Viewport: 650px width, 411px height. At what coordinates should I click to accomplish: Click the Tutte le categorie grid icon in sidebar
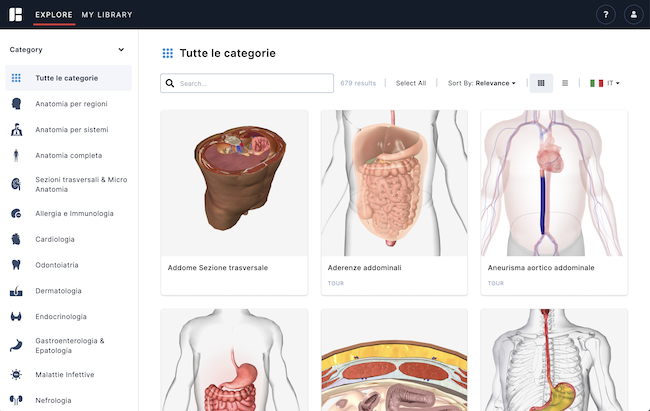tap(16, 78)
